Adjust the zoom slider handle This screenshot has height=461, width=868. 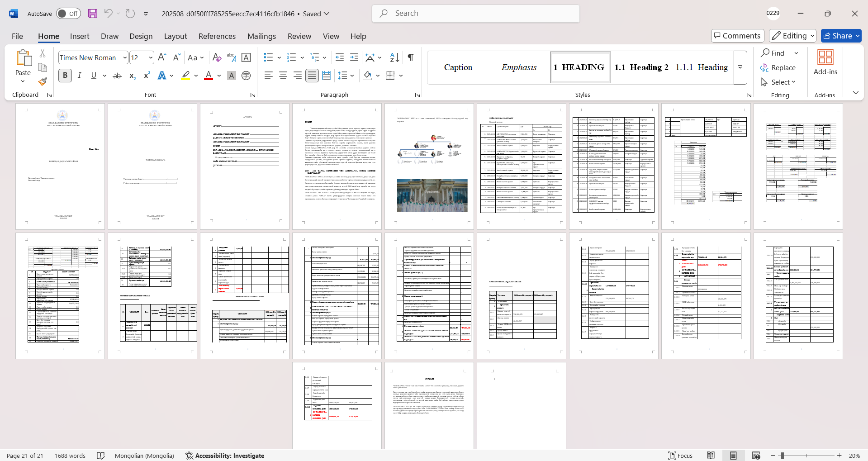[782, 456]
